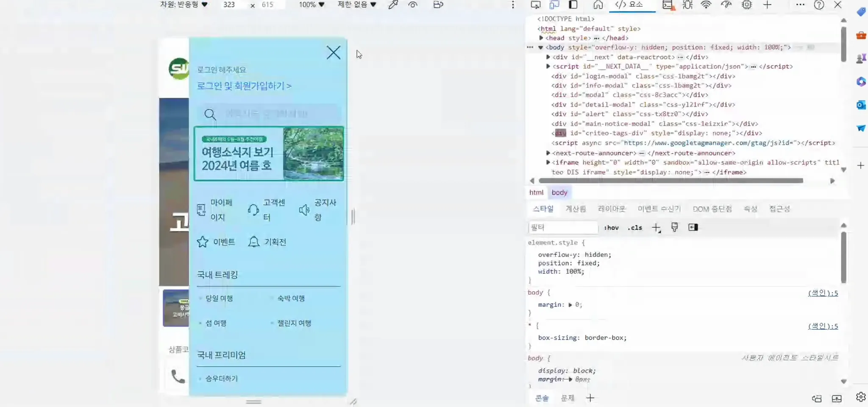Open DevTools settings gear at bottom right
Viewport: 868px width, 407px height.
[861, 397]
